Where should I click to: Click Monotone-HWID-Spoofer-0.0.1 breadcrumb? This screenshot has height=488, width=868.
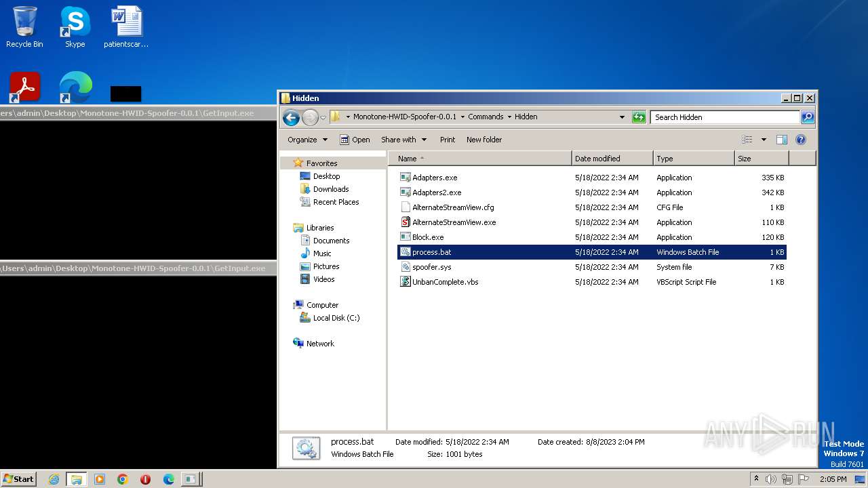pyautogui.click(x=404, y=117)
